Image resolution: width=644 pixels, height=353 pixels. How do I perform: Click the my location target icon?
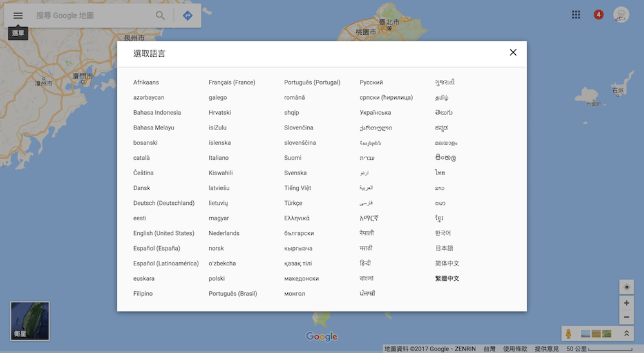[627, 287]
